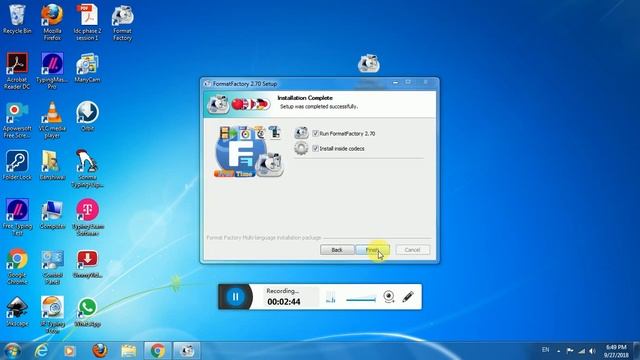Screen dimensions: 640x360
Task: Select the Sonma Typing desktop icon
Action: [87, 169]
